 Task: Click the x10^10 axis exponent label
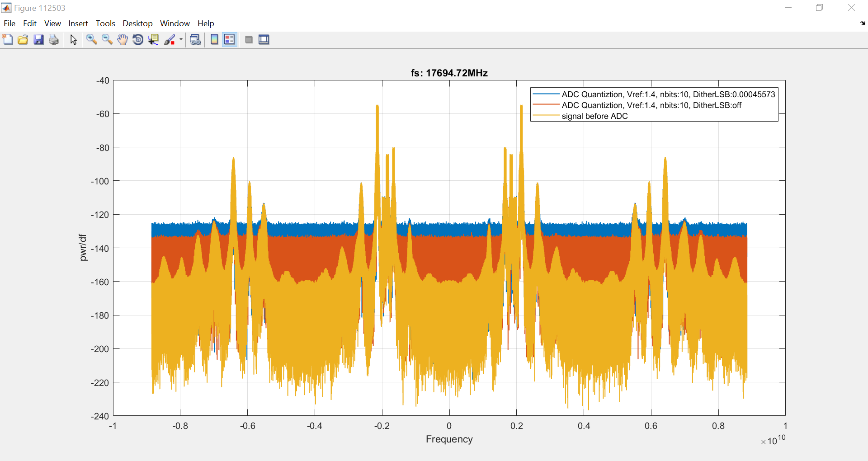pyautogui.click(x=773, y=440)
